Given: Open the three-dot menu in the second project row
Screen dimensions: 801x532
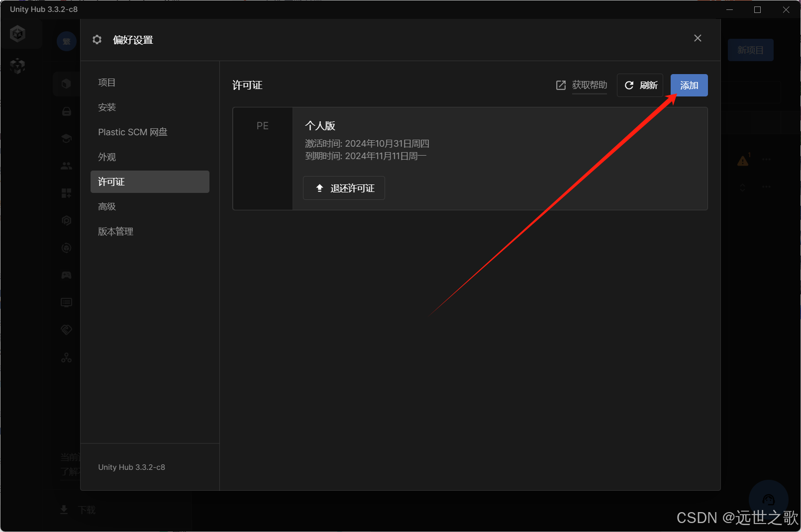Looking at the screenshot, I should 766,187.
